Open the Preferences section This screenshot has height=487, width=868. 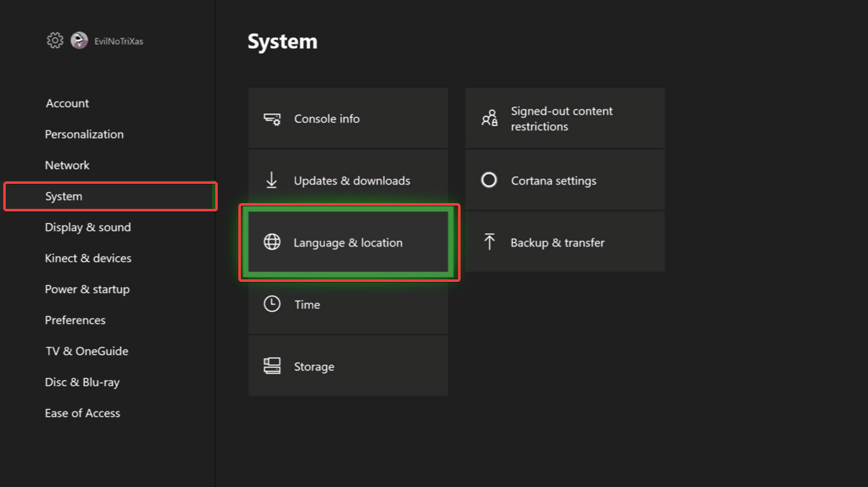coord(75,320)
